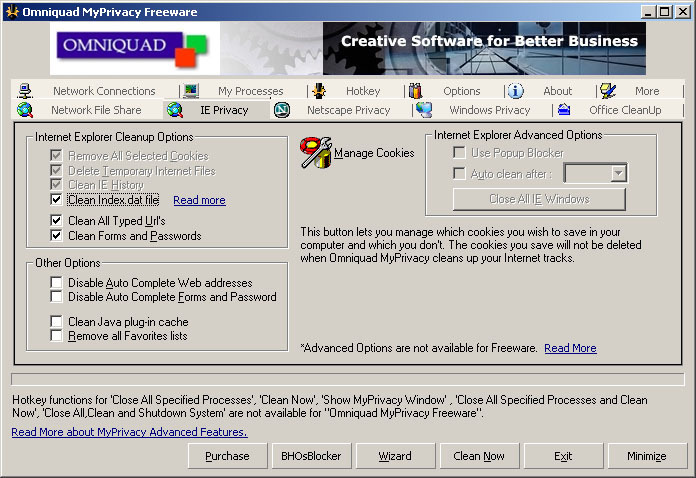Click the More tab icon
This screenshot has height=478, width=696.
608,91
